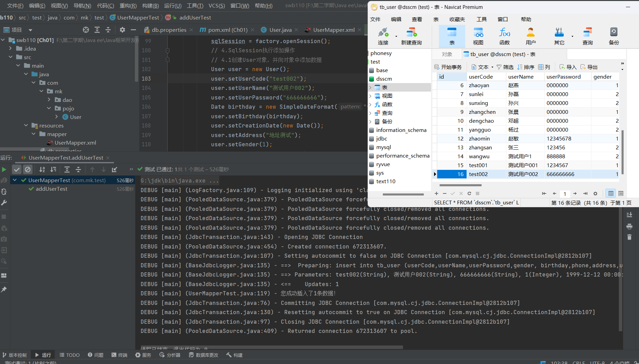The width and height of the screenshot is (639, 364).
Task: Click 开始事务 button in Navicat
Action: click(x=448, y=67)
